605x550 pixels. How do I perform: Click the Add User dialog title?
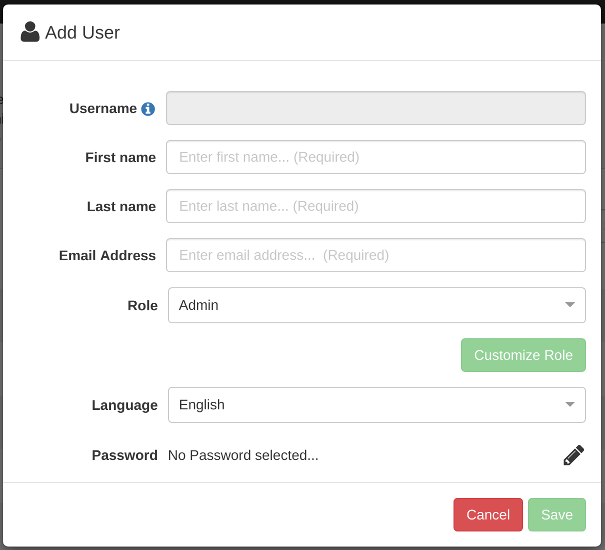click(x=82, y=33)
